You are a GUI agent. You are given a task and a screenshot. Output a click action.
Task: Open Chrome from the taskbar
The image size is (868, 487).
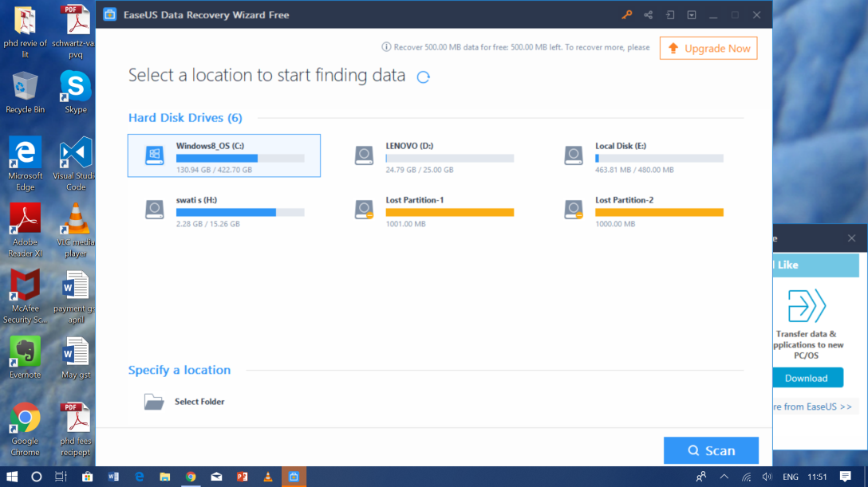[x=191, y=477]
